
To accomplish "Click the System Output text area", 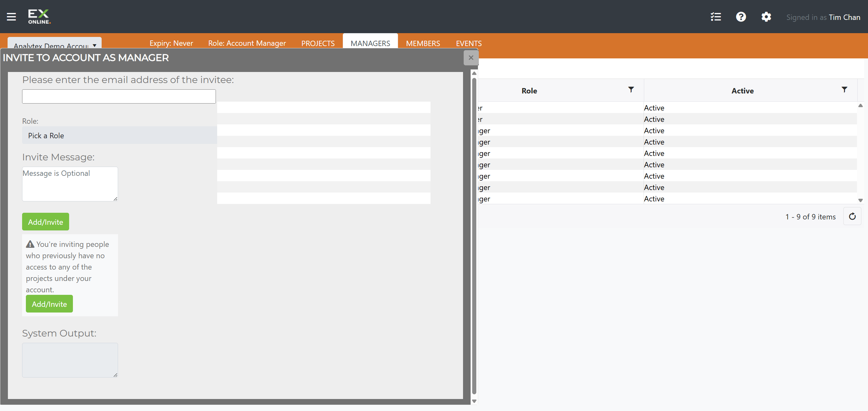I will pyautogui.click(x=70, y=360).
